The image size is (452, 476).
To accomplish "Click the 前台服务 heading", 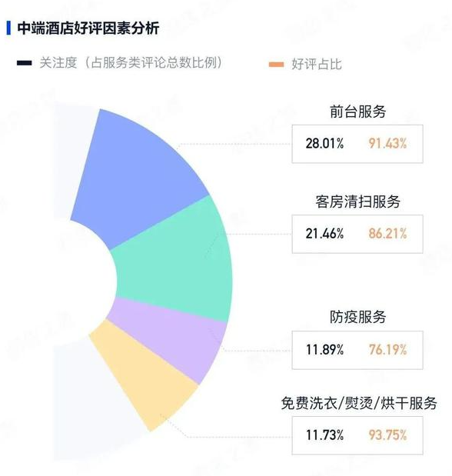I will 358,112.
